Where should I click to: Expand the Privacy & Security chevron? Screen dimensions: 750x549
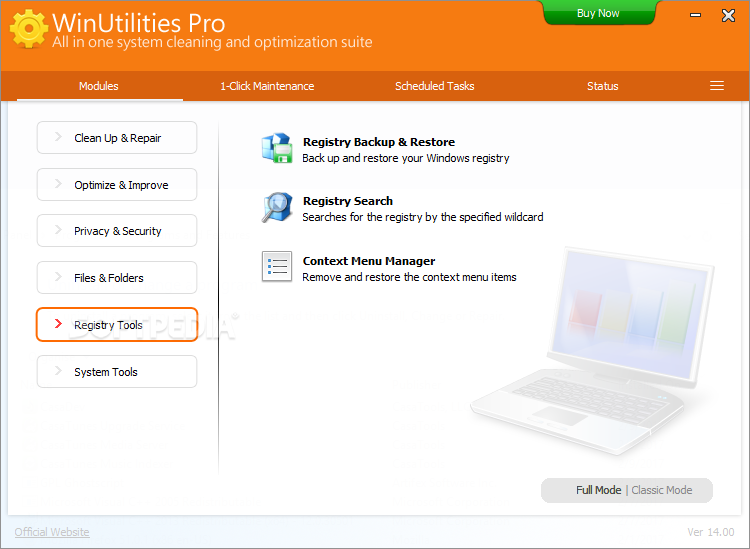pos(58,230)
